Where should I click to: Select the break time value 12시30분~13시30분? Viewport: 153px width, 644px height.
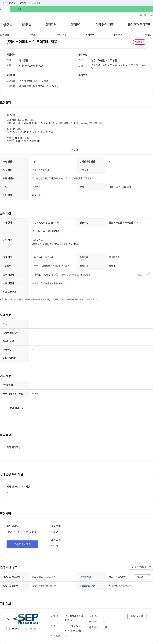(x=43, y=257)
